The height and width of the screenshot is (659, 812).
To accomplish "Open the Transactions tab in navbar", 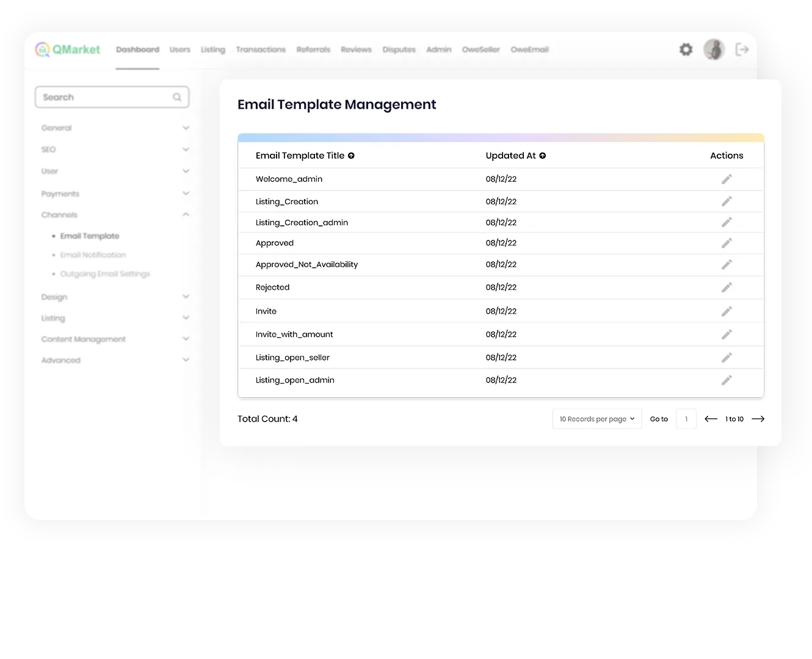I will pos(261,49).
